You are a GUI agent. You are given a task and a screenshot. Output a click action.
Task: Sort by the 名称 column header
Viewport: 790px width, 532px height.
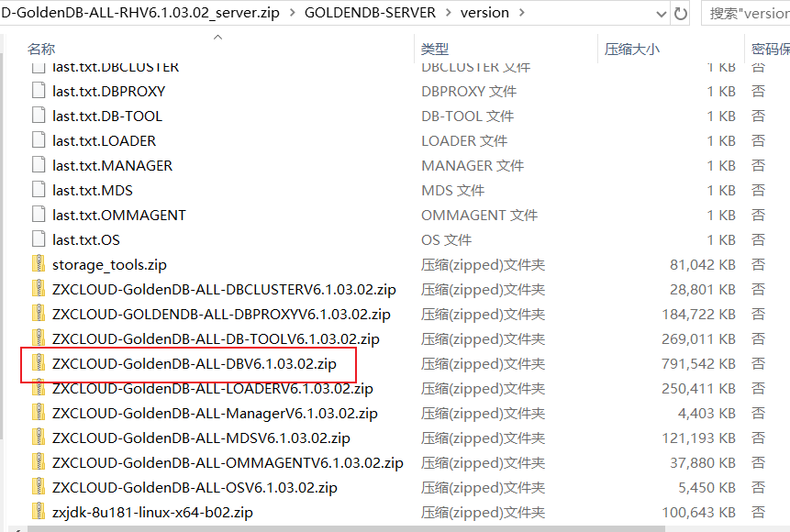pos(41,49)
